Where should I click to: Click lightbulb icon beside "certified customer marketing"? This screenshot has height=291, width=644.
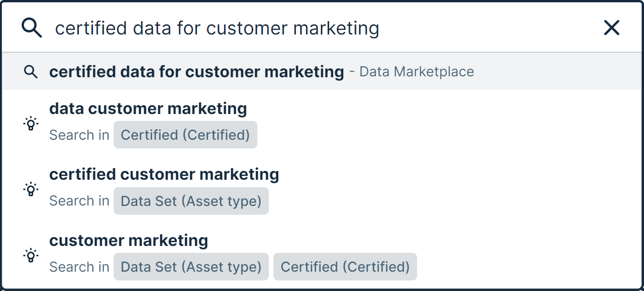click(31, 189)
